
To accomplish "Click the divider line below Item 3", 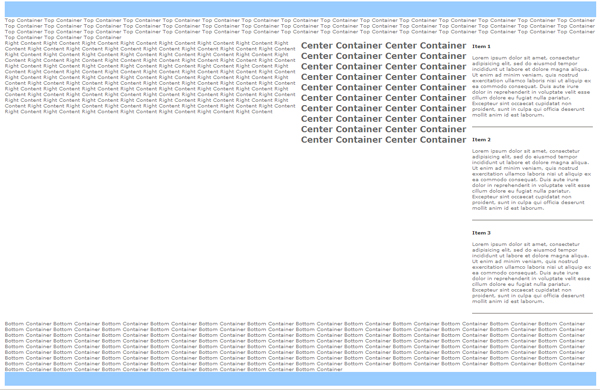I will tap(532, 313).
